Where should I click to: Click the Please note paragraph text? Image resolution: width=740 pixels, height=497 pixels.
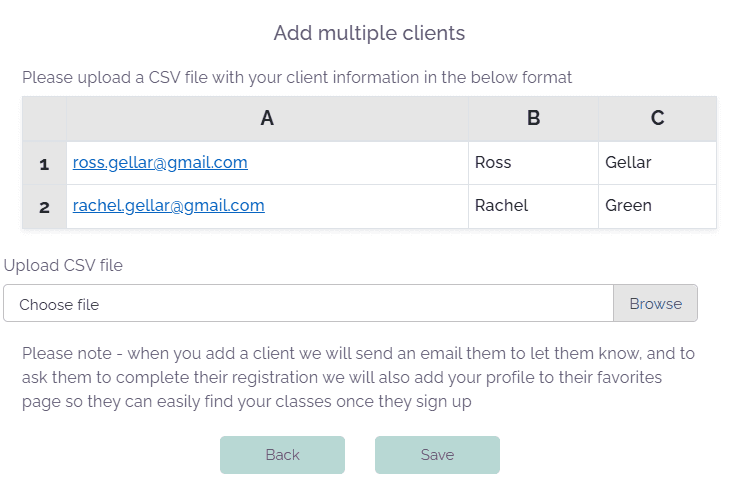pyautogui.click(x=358, y=378)
